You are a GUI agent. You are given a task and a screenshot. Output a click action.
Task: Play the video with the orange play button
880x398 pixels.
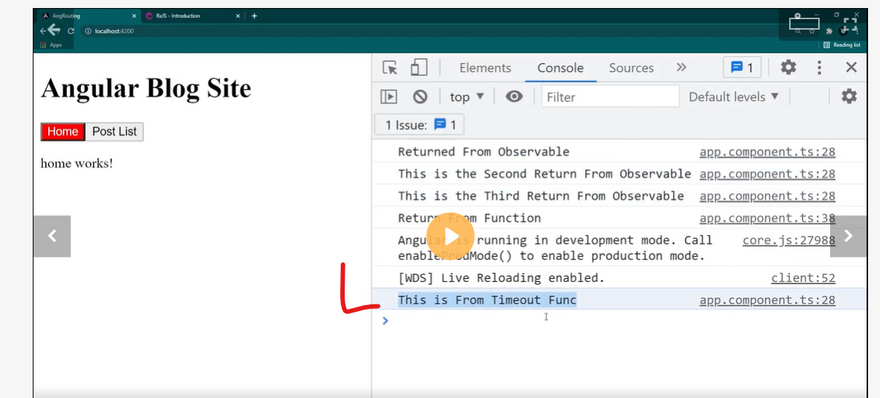[x=450, y=236]
